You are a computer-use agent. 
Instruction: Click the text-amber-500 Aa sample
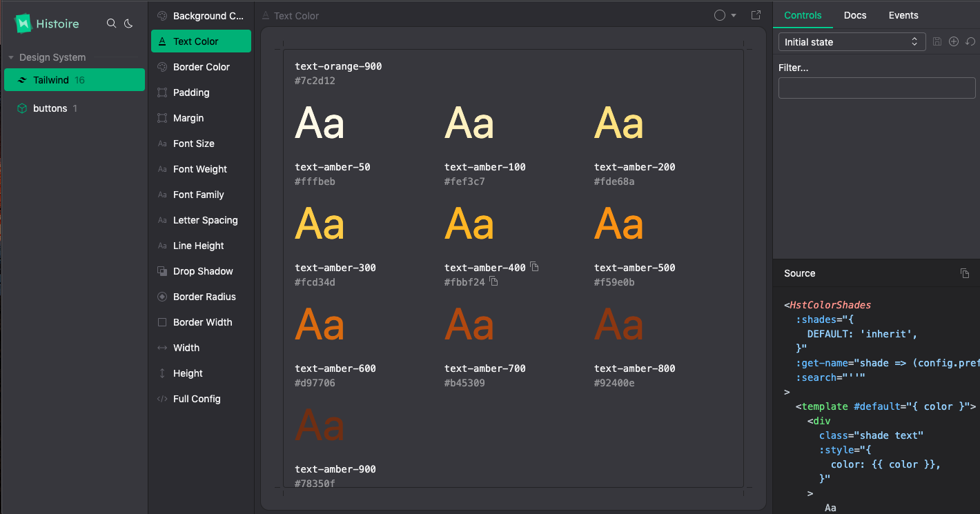tap(619, 225)
